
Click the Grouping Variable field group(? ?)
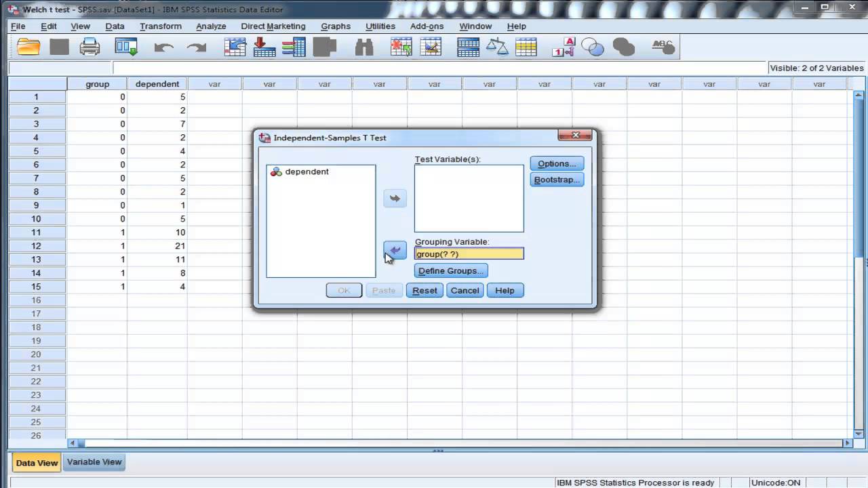click(x=469, y=253)
